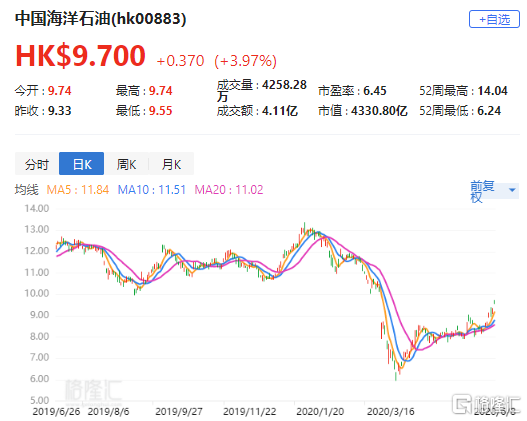Viewport: 527px width, 421px height.
Task: Click the 2019/9/27 date axis label
Action: [x=179, y=412]
